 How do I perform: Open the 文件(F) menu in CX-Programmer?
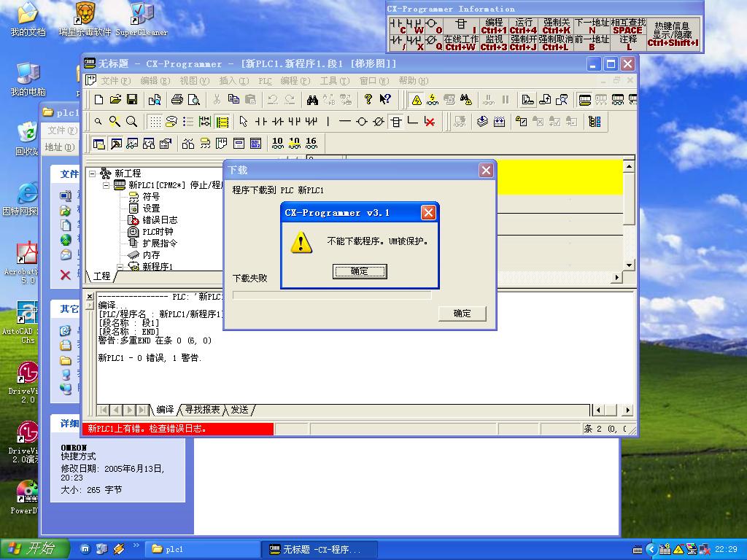point(115,81)
